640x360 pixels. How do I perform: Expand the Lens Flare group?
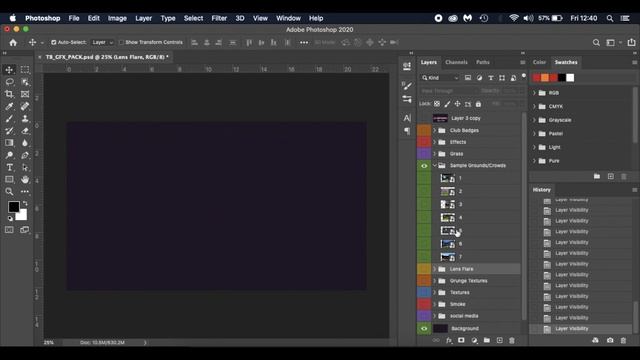tap(435, 269)
